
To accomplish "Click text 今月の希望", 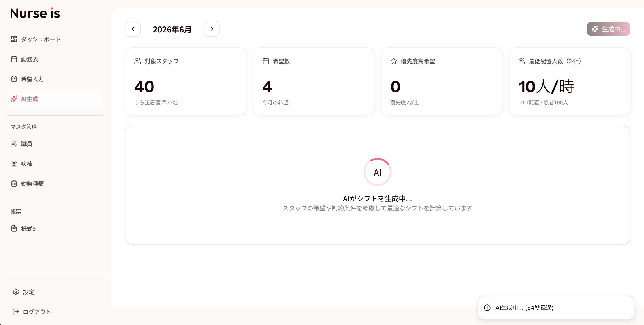I will coord(275,102).
